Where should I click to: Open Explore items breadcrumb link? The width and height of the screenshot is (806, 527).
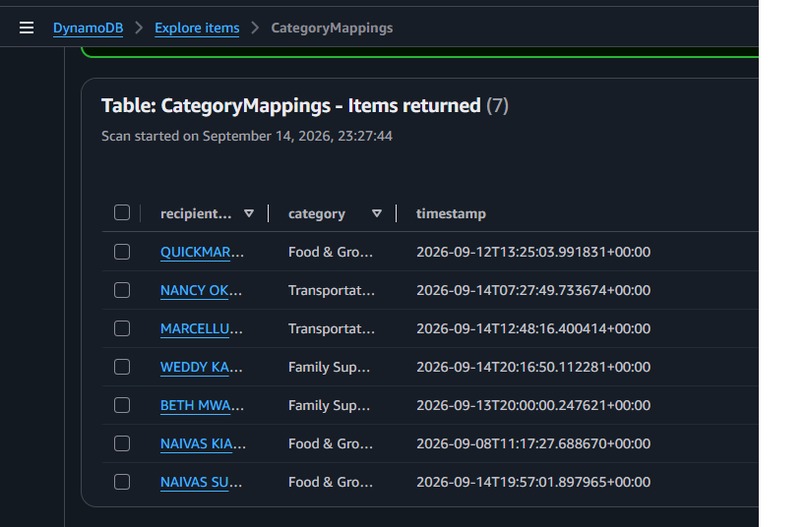[x=197, y=28]
